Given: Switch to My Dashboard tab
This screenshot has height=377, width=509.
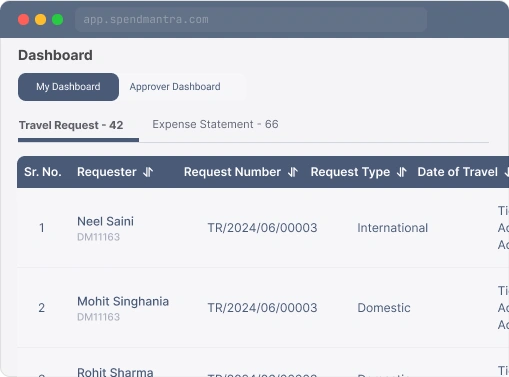Looking at the screenshot, I should pyautogui.click(x=68, y=87).
